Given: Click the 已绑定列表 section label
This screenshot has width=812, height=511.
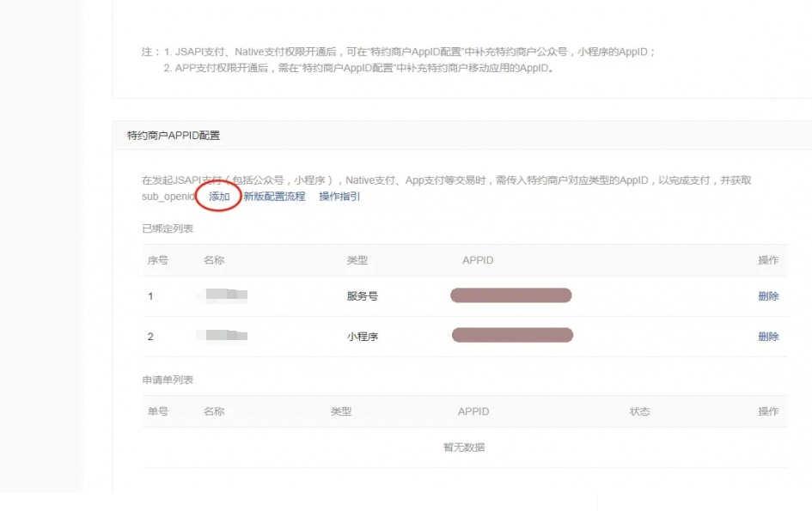Looking at the screenshot, I should [x=168, y=229].
